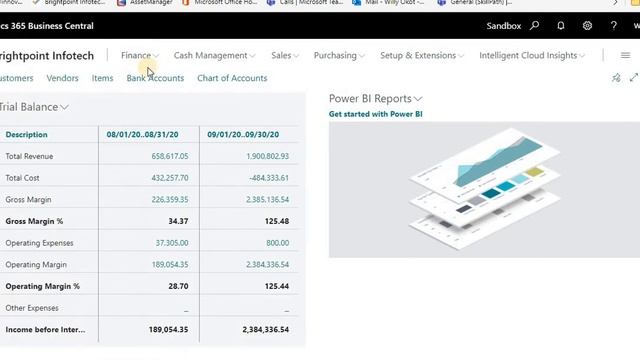Open the Bank Accounts link
The height and width of the screenshot is (360, 640).
point(155,78)
